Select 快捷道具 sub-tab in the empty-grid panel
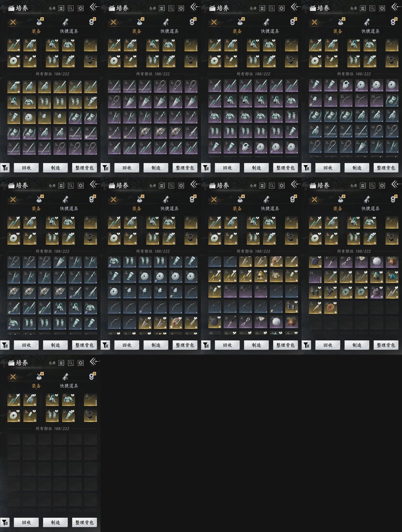Image resolution: width=402 pixels, height=532 pixels. (x=69, y=386)
